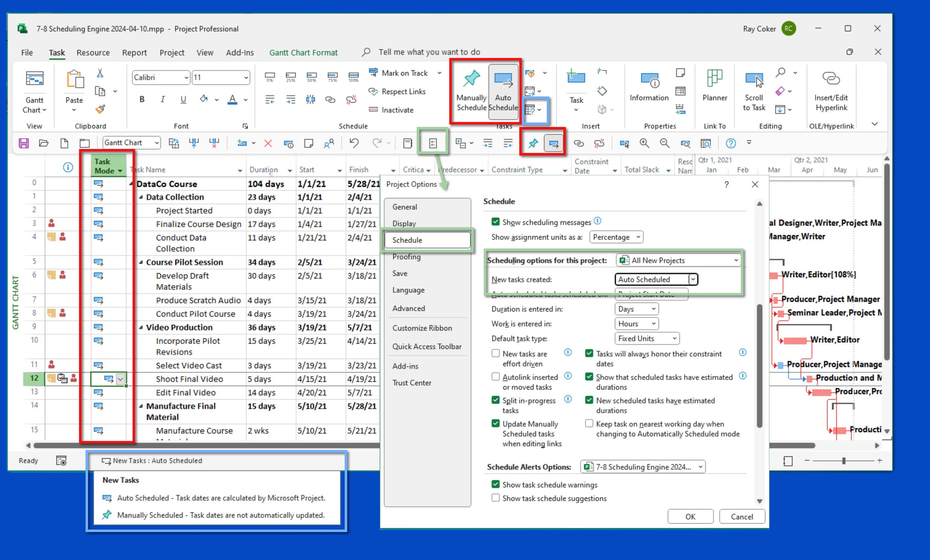The image size is (930, 560).
Task: Click the Information properties icon
Action: click(x=649, y=80)
